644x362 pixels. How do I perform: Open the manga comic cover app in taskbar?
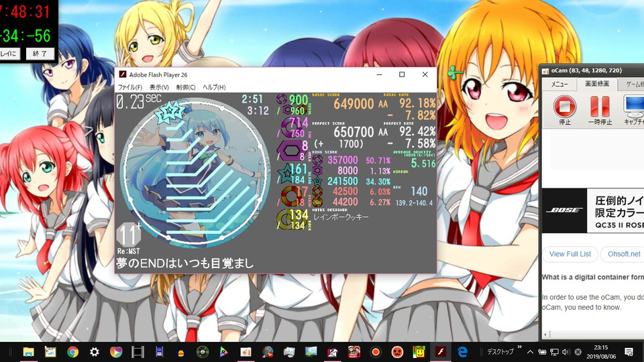coord(354,352)
